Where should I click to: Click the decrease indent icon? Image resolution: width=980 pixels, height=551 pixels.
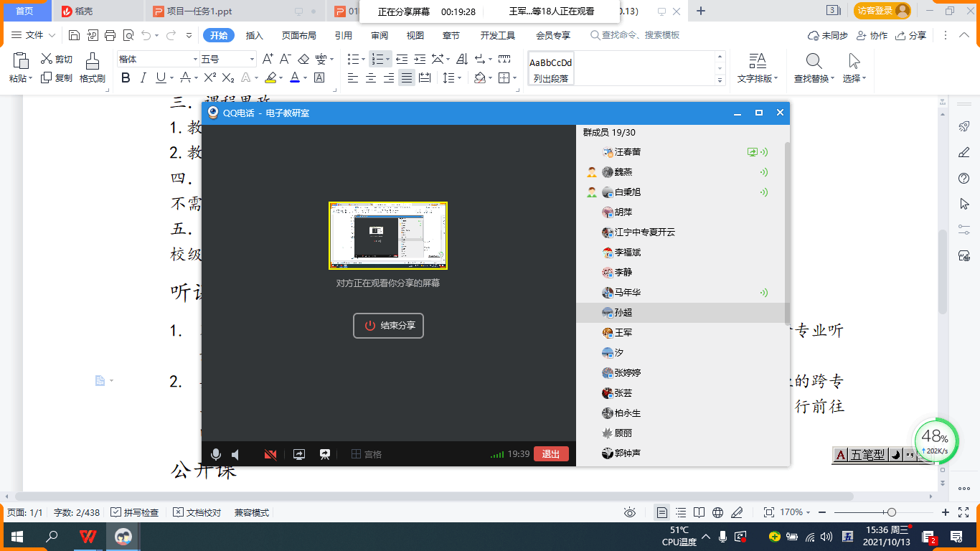click(402, 59)
